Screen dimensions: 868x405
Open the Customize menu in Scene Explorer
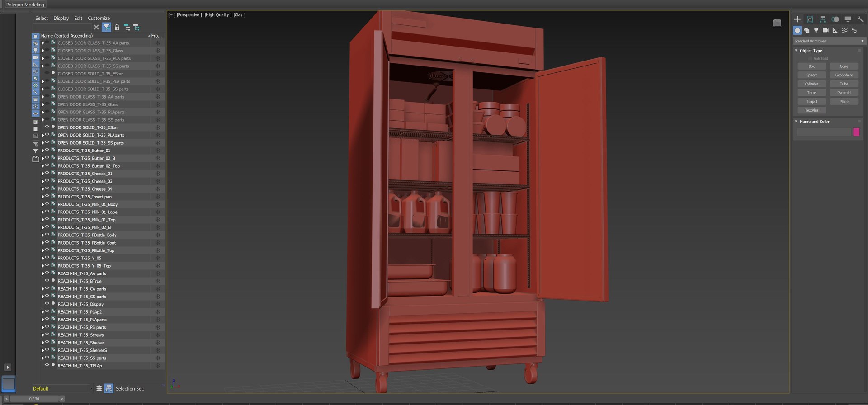coord(99,19)
